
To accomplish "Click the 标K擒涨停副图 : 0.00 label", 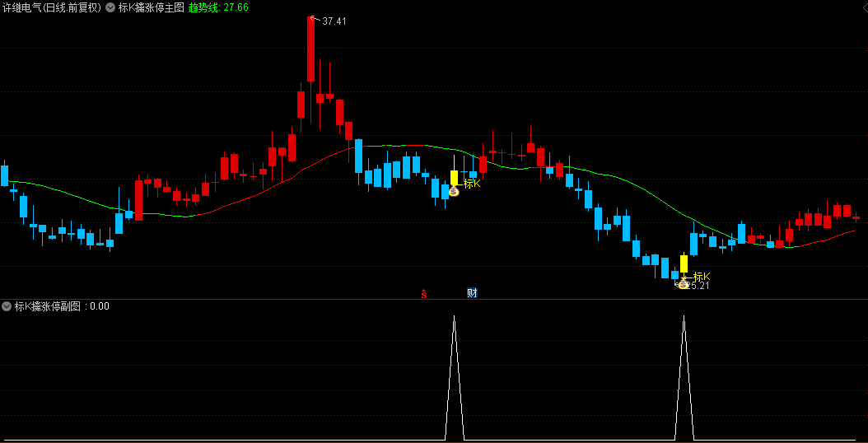I will (62, 306).
